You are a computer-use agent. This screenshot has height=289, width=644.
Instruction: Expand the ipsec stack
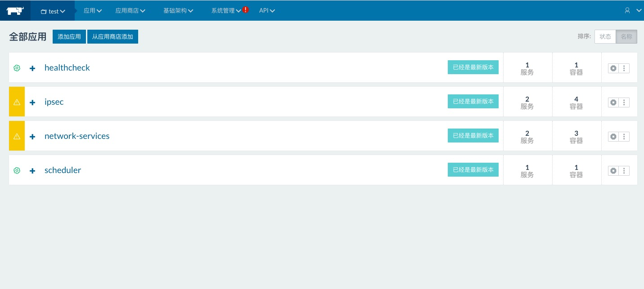tap(32, 102)
